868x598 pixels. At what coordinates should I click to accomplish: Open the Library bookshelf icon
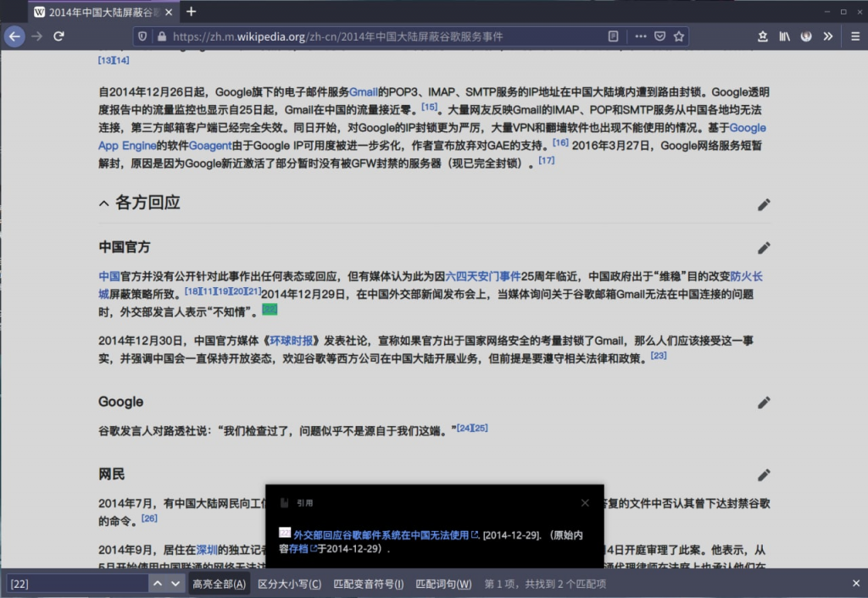[x=786, y=36]
